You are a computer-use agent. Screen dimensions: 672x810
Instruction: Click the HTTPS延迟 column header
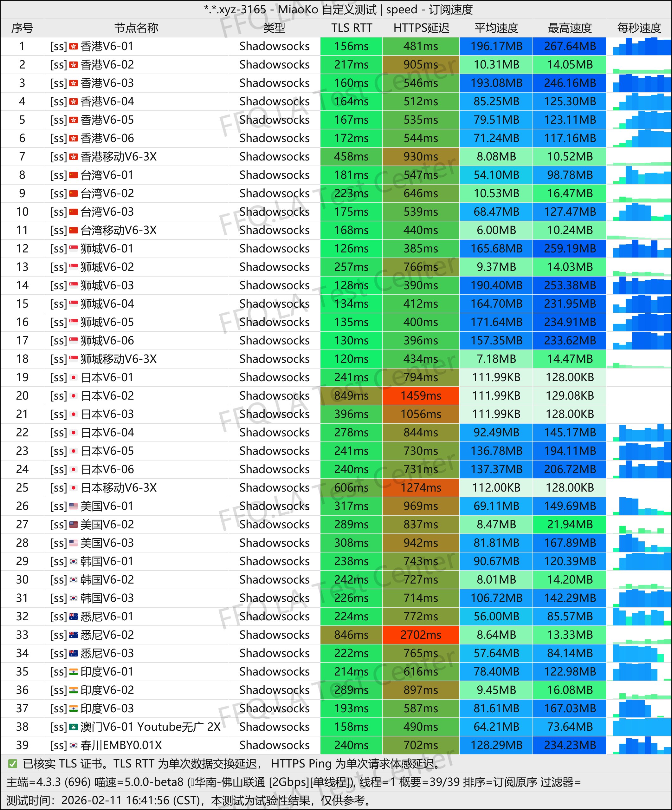tap(421, 28)
